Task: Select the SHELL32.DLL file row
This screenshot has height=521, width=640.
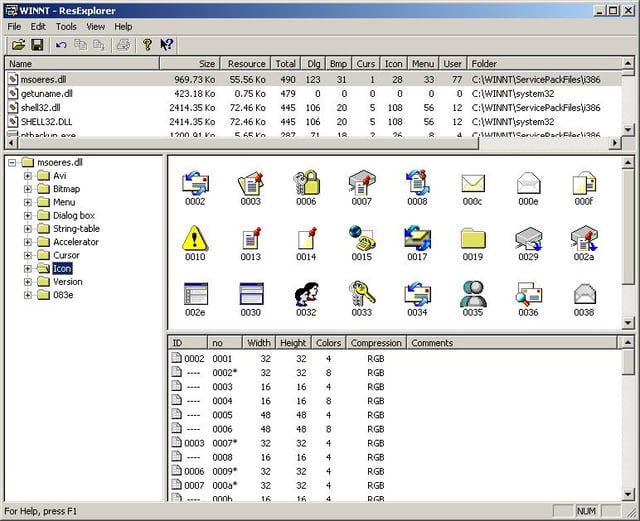Action: 313,122
